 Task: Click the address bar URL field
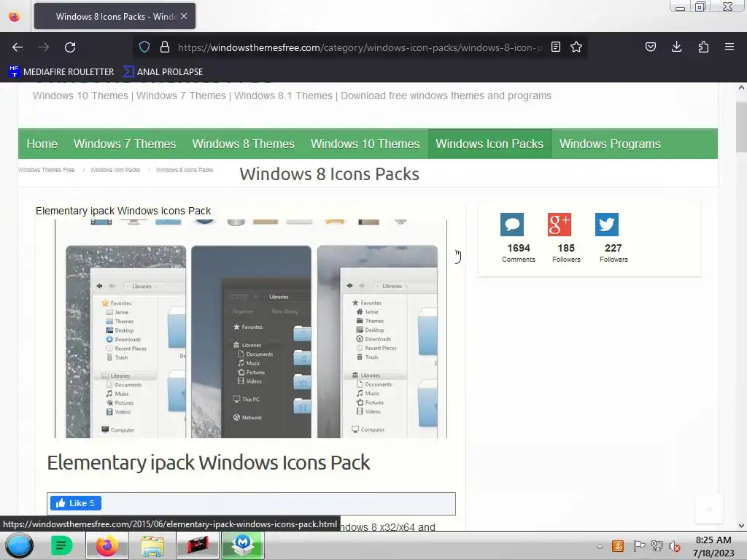coord(360,47)
